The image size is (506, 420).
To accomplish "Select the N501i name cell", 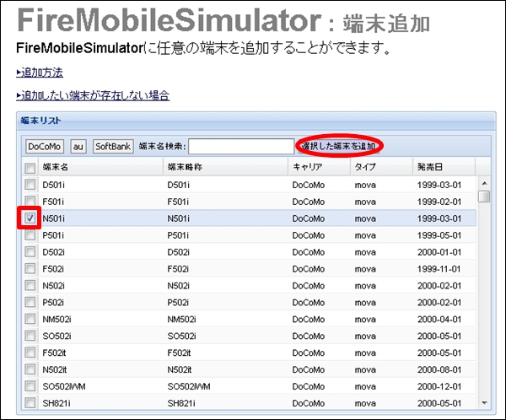I will (x=54, y=218).
